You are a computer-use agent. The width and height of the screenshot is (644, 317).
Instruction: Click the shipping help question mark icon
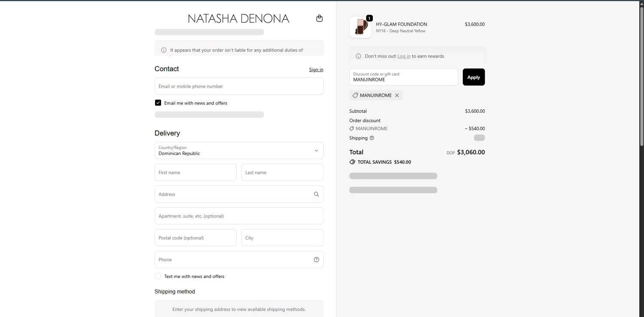pos(372,138)
